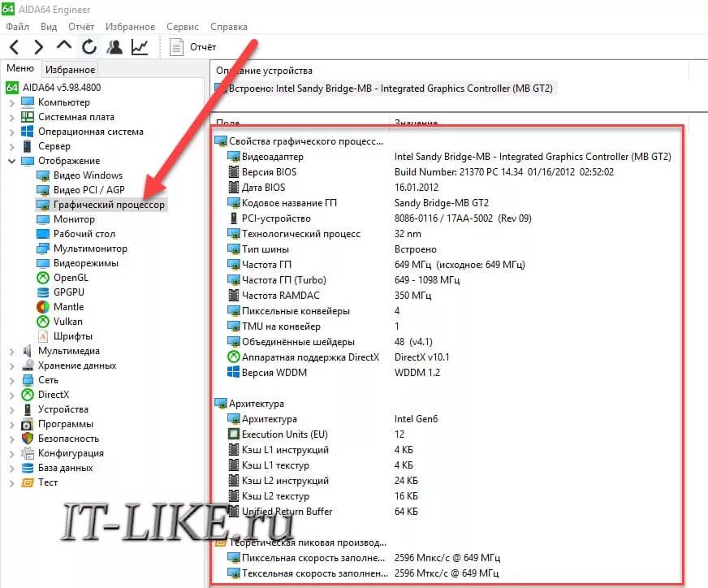The height and width of the screenshot is (588, 708).
Task: Open the Сервис menu
Action: [x=183, y=27]
